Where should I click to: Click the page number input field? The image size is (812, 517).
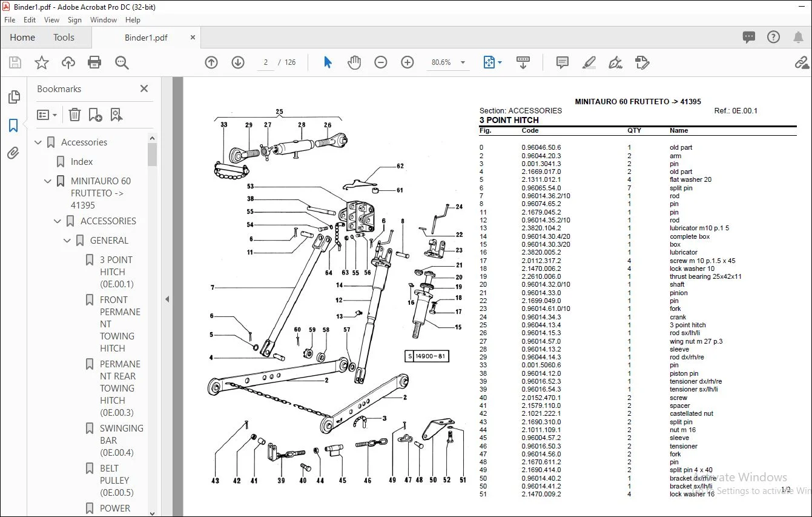[266, 62]
